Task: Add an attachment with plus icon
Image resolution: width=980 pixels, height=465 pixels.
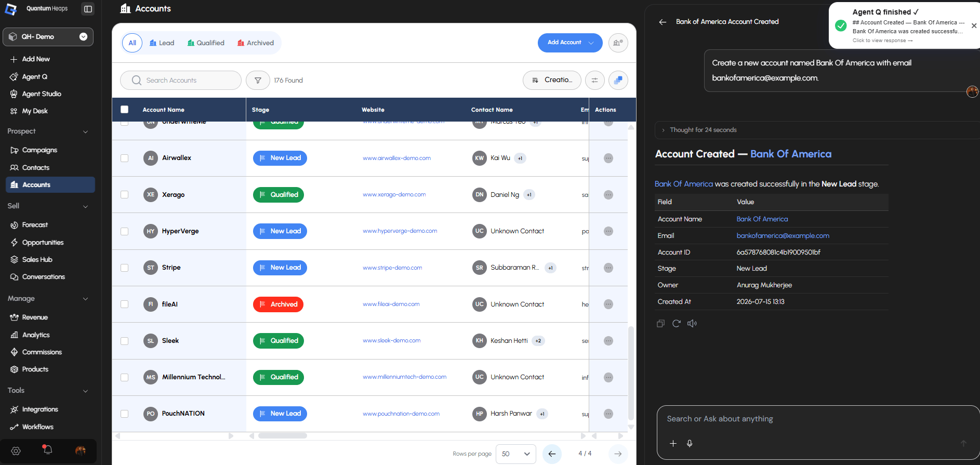Action: pos(673,443)
